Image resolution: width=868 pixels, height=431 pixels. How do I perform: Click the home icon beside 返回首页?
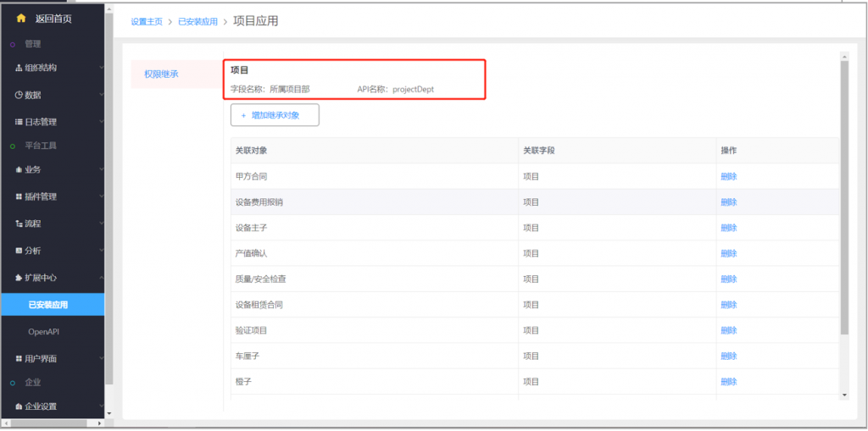(x=21, y=18)
